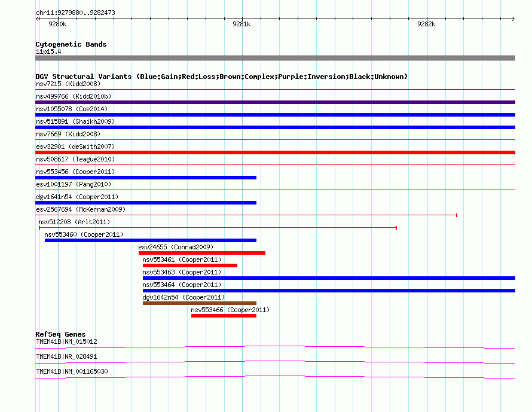Click the nsv512208 (Arlt2011) variant label
The width and height of the screenshot is (532, 412).
click(x=74, y=222)
